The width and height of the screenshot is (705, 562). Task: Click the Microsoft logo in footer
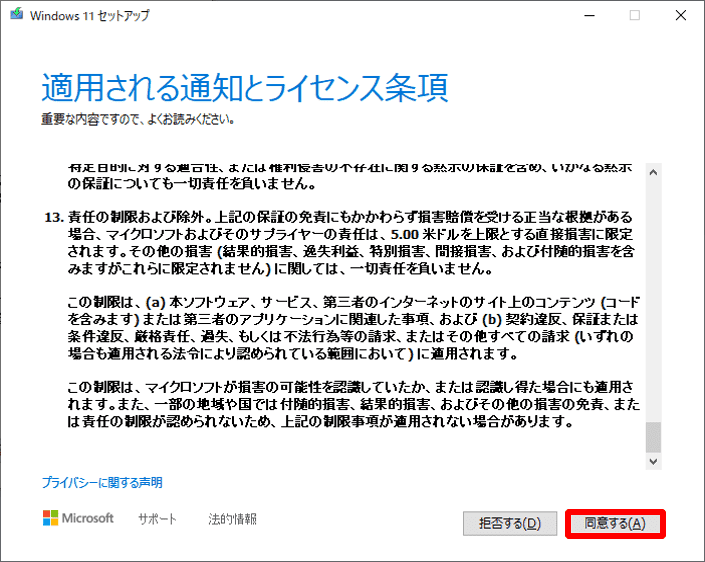click(78, 518)
